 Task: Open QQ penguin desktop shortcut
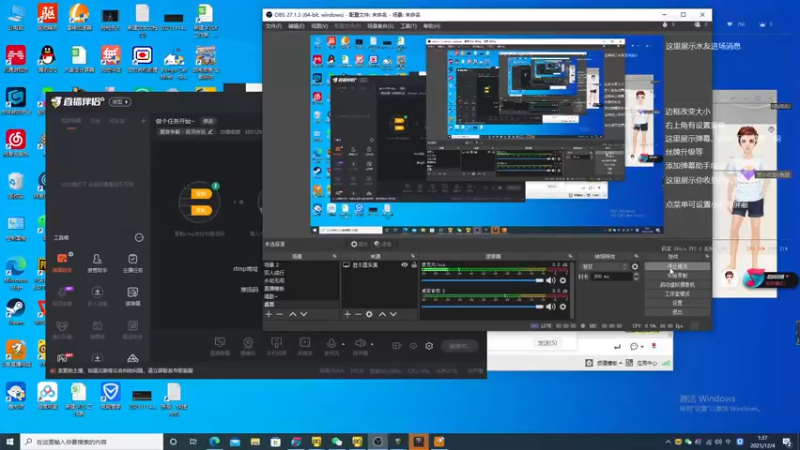click(47, 59)
